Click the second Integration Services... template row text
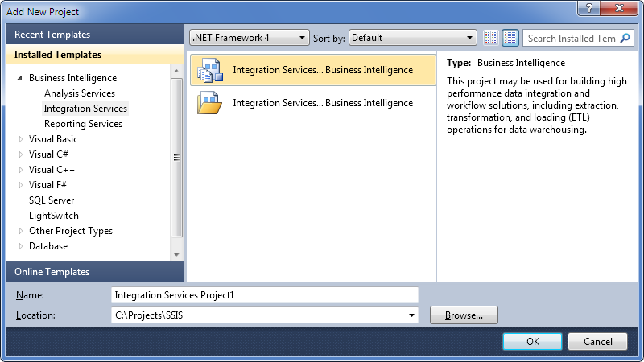644x362 pixels. (x=323, y=103)
